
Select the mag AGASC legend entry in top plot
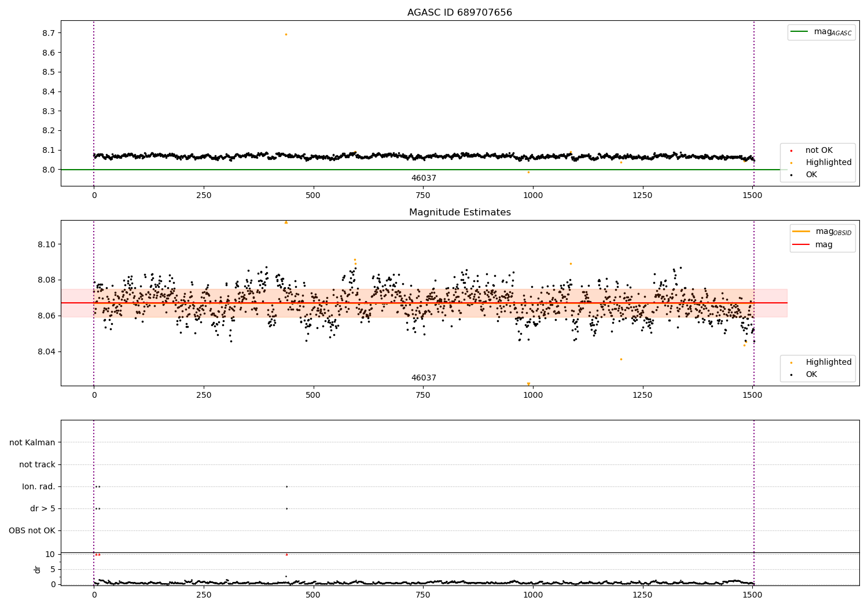(822, 32)
